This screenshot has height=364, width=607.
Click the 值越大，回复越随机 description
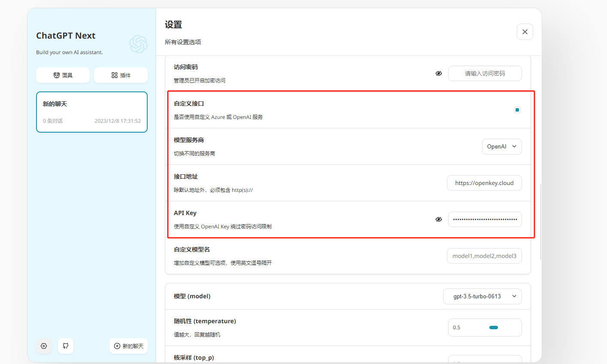pyautogui.click(x=197, y=334)
